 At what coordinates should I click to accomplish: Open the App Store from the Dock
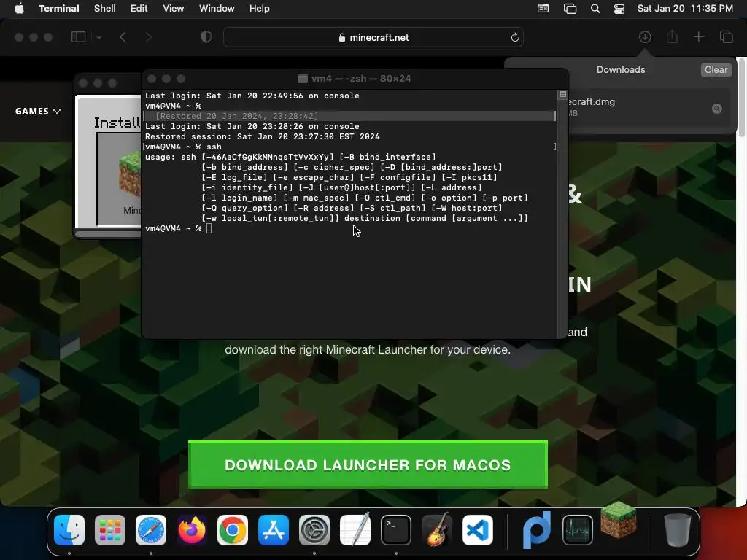[274, 530]
